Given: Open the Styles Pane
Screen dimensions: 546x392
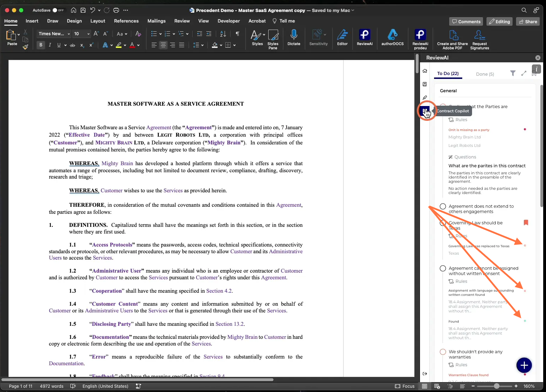Looking at the screenshot, I should [273, 39].
